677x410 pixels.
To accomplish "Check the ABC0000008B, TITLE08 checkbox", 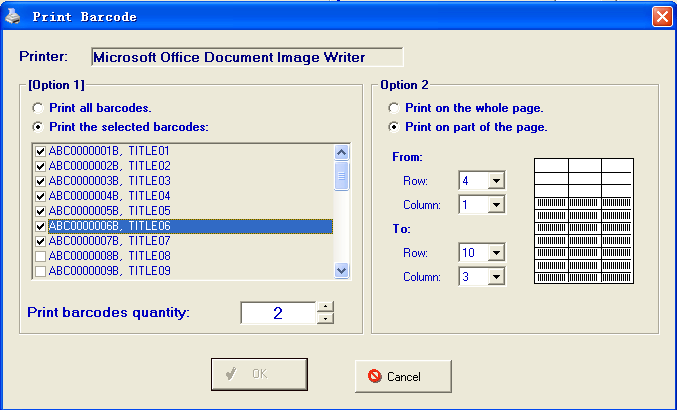I will click(40, 256).
